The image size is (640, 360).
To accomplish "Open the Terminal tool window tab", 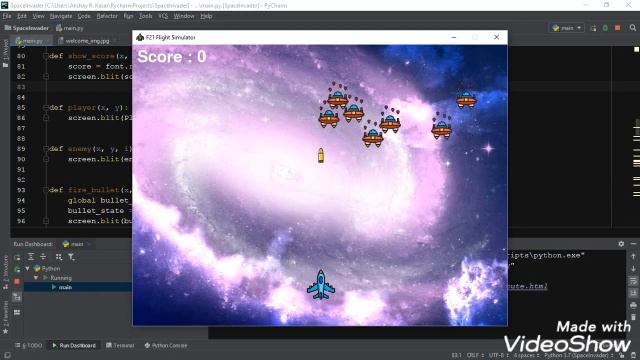I will (x=120, y=346).
